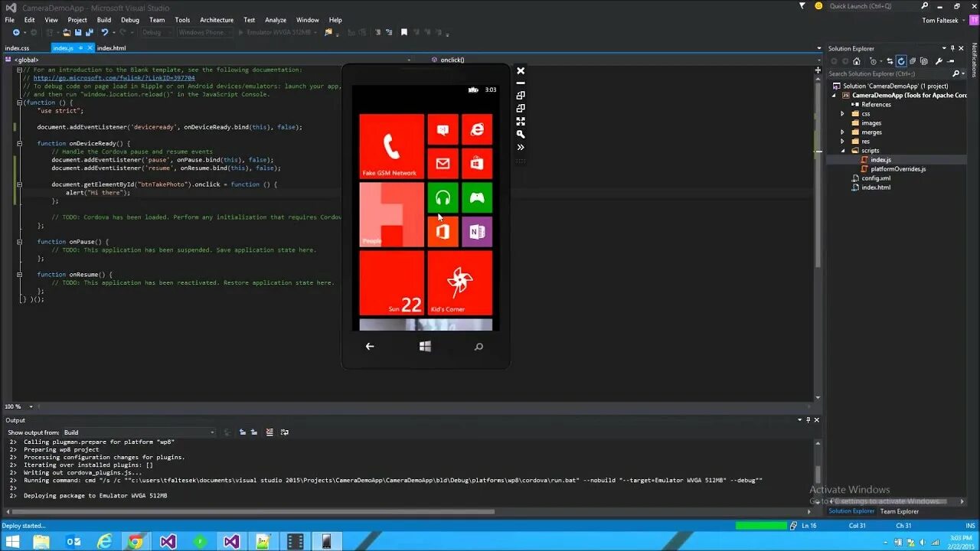This screenshot has width=980, height=551.
Task: Open Show output from Build dropdown
Action: click(x=139, y=432)
